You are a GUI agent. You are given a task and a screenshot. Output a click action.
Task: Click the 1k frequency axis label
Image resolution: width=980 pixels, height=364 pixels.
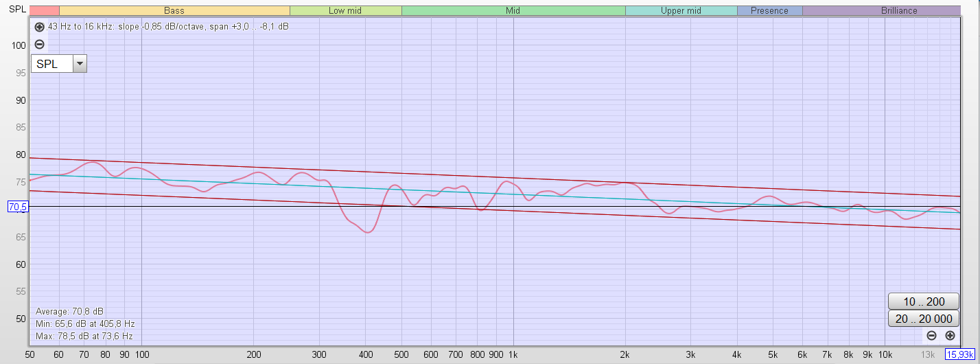513,354
